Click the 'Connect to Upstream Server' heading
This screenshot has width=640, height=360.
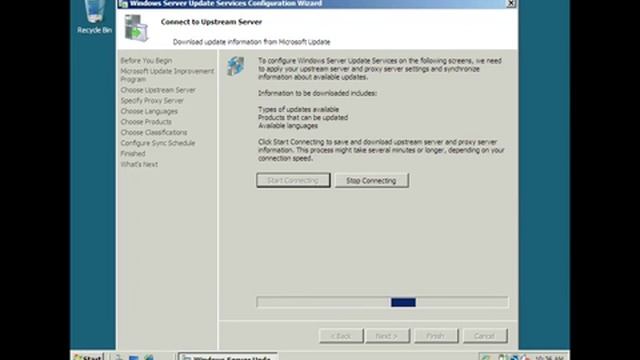tap(211, 22)
